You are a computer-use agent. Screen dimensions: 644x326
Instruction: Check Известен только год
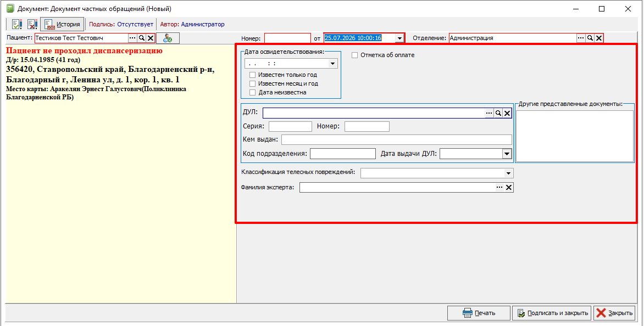click(253, 75)
